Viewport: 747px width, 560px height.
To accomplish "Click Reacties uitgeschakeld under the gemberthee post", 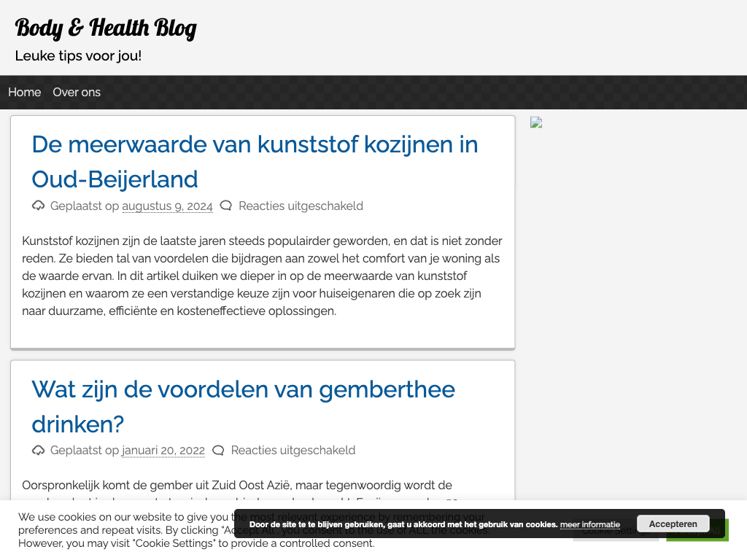I will click(x=293, y=451).
